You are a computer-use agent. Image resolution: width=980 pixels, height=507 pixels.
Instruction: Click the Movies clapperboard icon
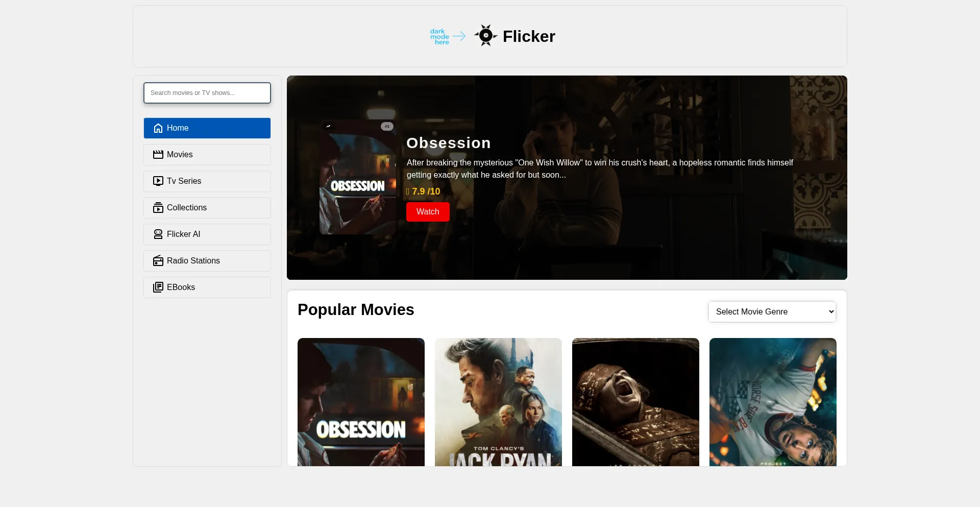(158, 155)
